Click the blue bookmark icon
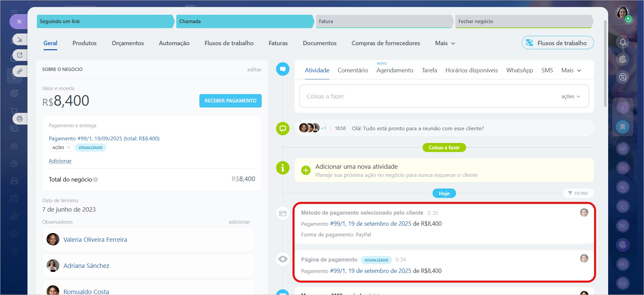Image resolution: width=644 pixels, height=295 pixels. point(623,127)
